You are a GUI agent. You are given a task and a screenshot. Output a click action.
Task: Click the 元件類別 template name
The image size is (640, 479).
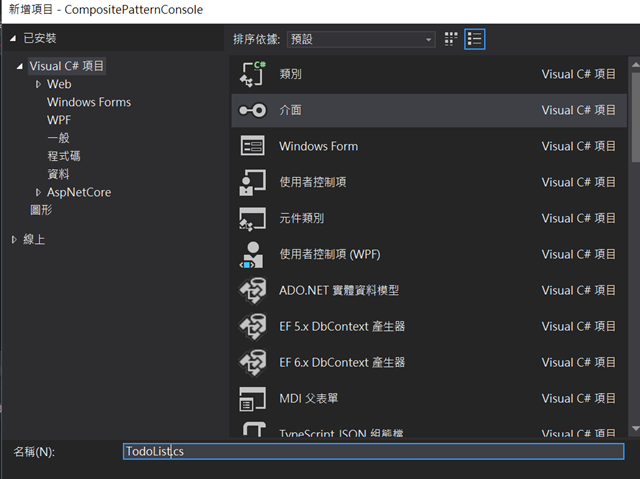tap(302, 218)
